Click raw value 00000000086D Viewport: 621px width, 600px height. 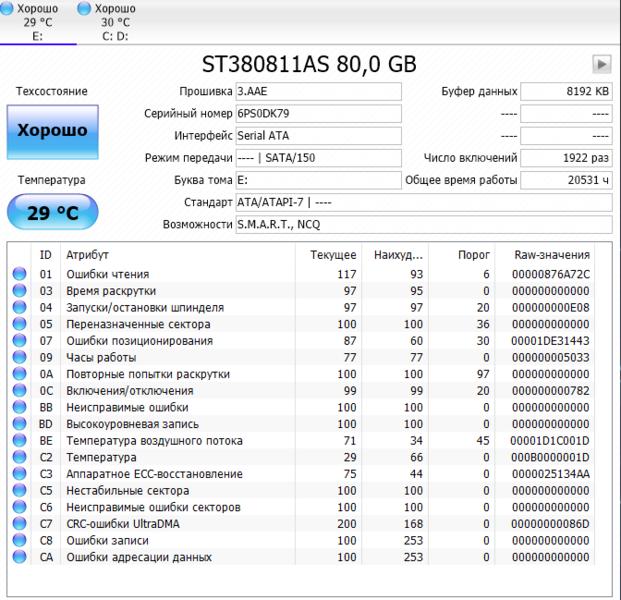[x=551, y=524]
